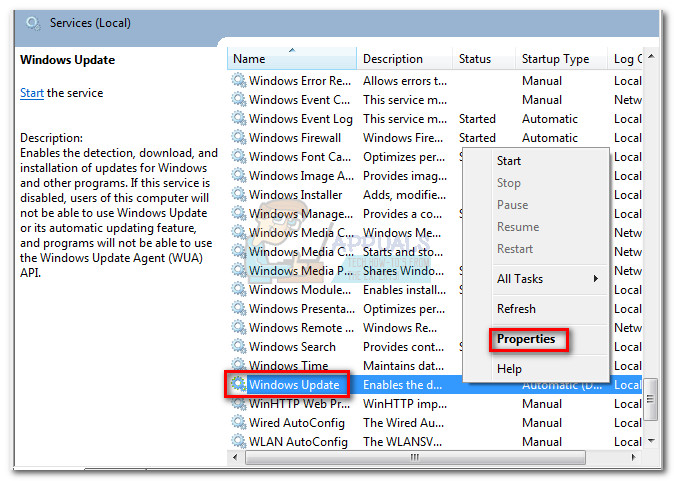
Task: Expand the All Tasks submenu arrow
Action: click(x=596, y=279)
